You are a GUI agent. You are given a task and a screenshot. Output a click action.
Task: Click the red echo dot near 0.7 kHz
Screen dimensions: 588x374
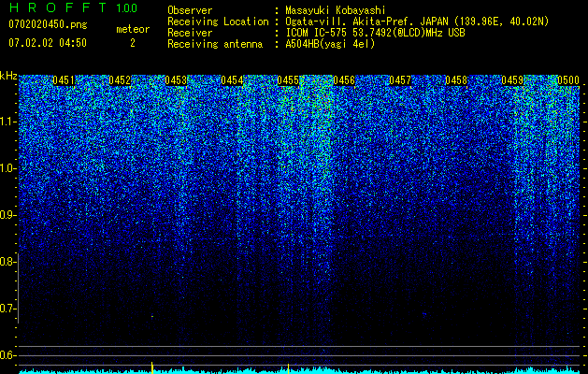coord(152,317)
